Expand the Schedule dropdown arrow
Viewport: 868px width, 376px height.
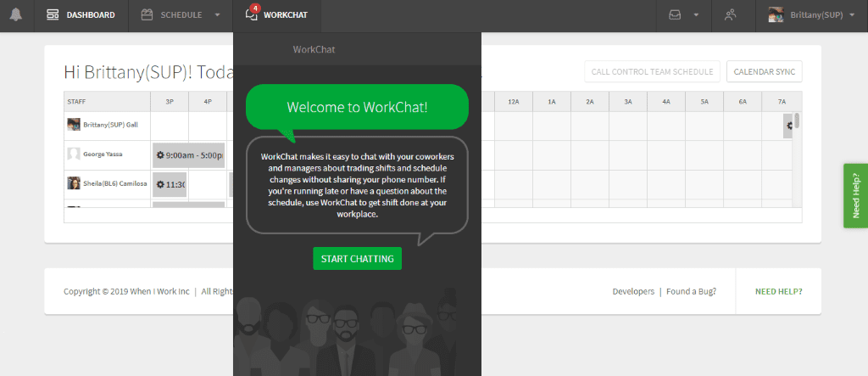pyautogui.click(x=217, y=15)
